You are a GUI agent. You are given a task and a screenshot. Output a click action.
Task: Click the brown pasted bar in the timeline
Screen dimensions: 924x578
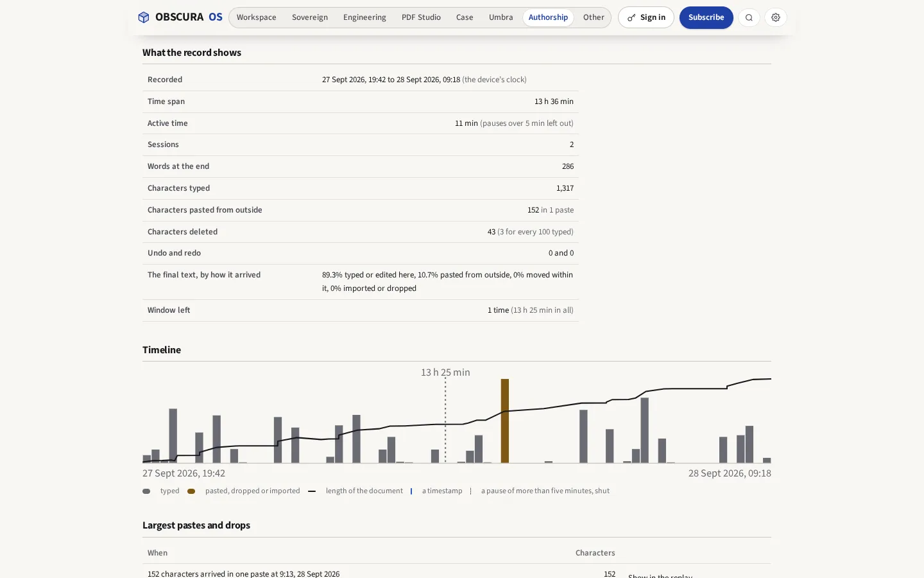[x=505, y=421]
